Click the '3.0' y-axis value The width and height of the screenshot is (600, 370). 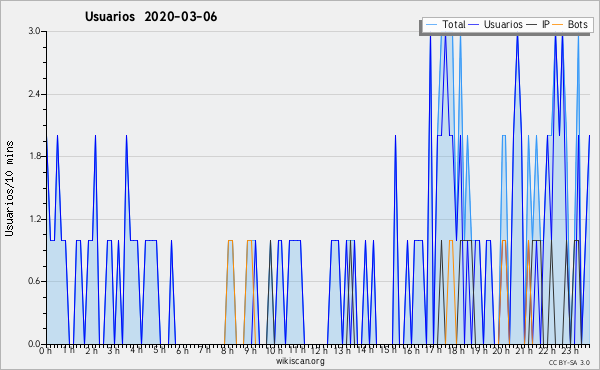(x=34, y=31)
